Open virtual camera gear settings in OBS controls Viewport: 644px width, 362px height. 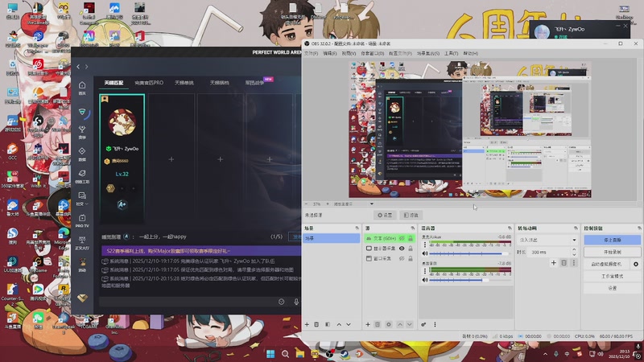click(636, 264)
